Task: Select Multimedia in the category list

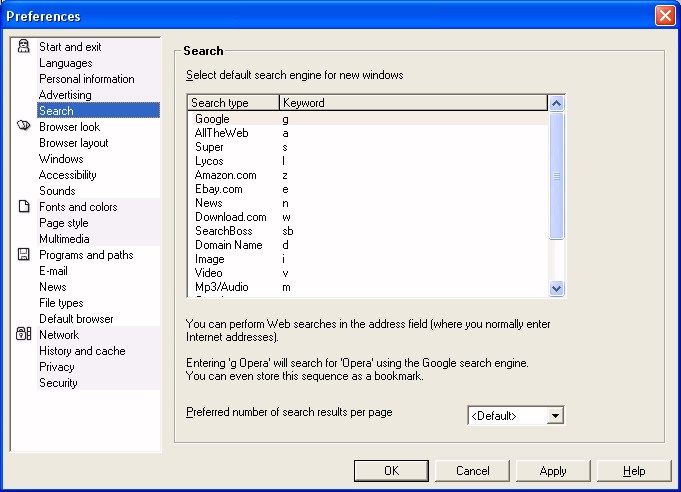Action: pos(64,239)
